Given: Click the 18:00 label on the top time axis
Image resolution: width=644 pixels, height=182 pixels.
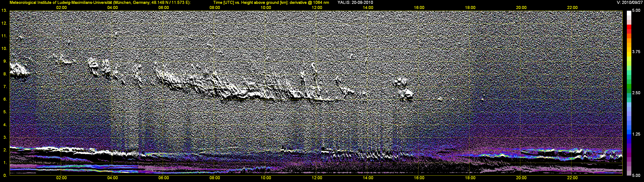Looking at the screenshot, I should 470,8.
